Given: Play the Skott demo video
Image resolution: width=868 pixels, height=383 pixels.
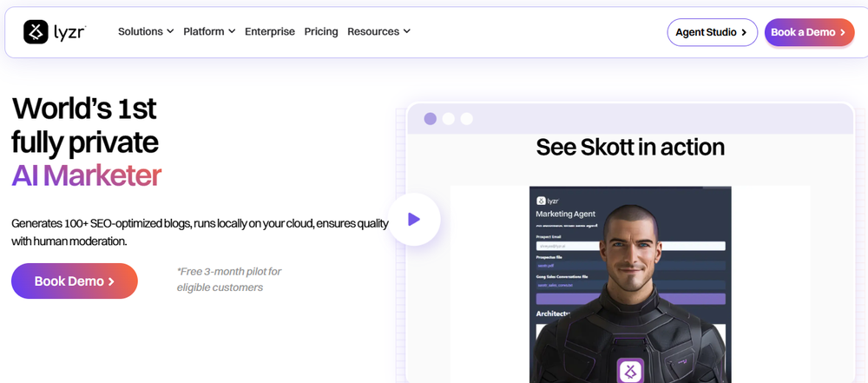Looking at the screenshot, I should [414, 220].
